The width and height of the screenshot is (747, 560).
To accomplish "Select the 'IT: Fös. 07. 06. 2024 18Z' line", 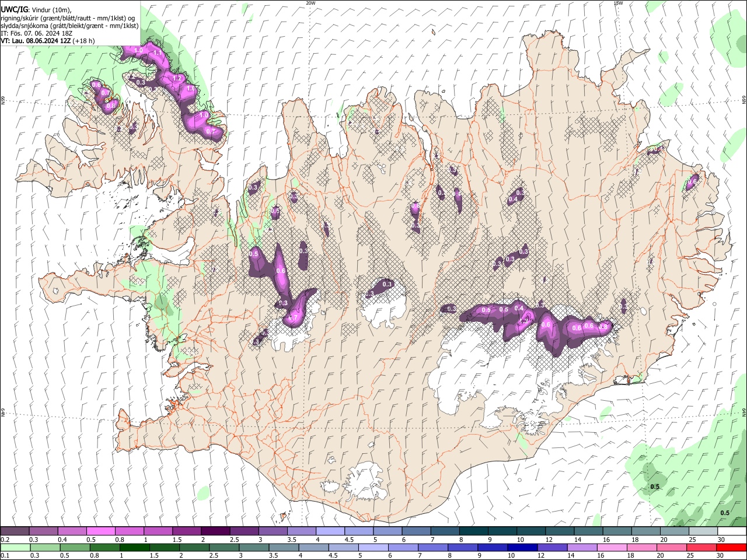I will point(37,34).
